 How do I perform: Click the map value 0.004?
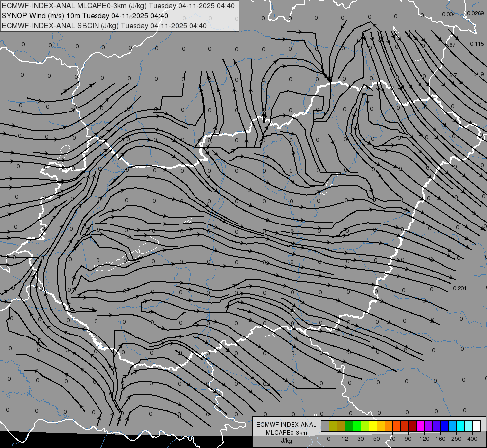(x=449, y=14)
